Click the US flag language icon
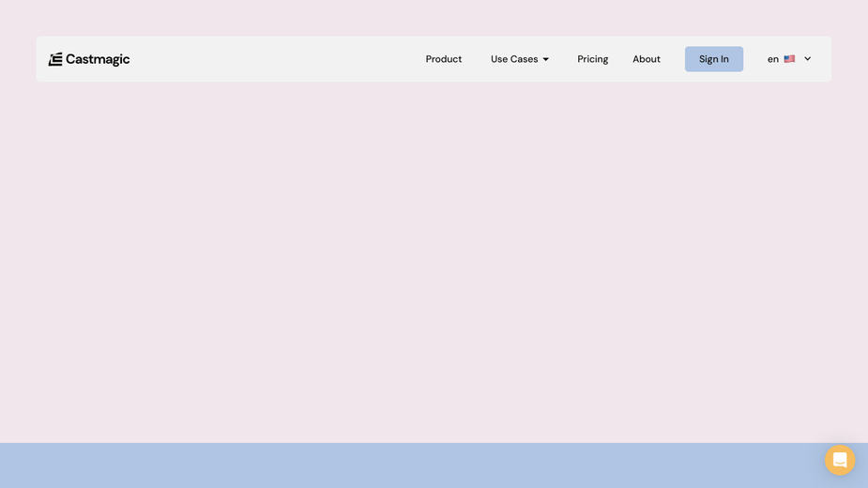 pos(789,59)
